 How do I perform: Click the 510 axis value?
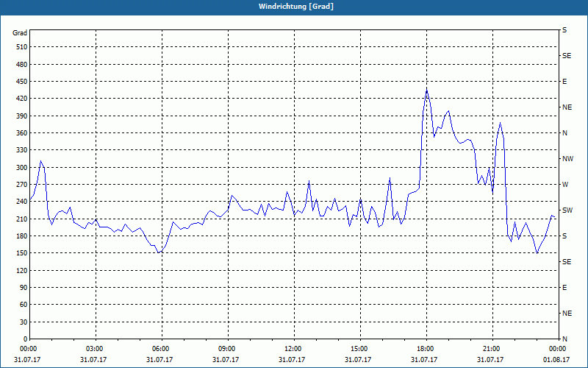pyautogui.click(x=22, y=47)
